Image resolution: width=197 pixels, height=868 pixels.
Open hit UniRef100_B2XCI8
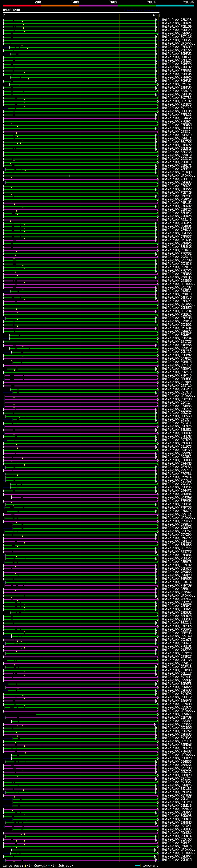click(x=177, y=91)
